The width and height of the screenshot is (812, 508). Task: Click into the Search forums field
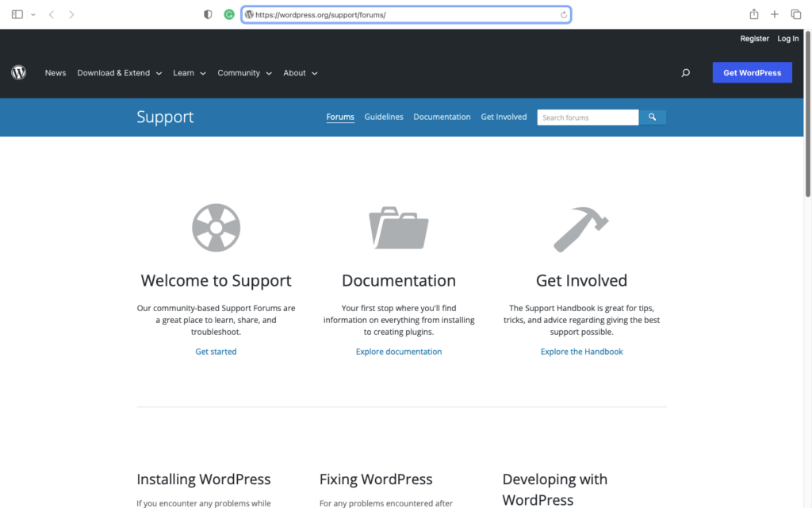pyautogui.click(x=588, y=117)
